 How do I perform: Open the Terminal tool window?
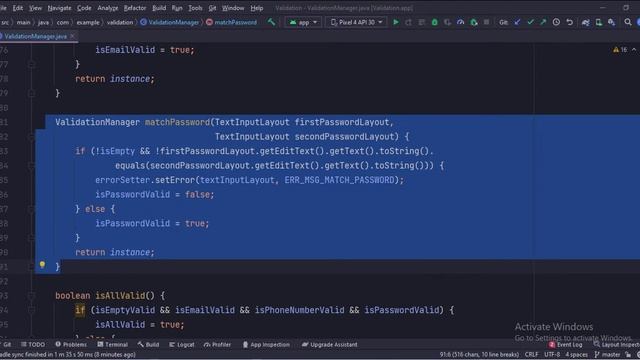113,344
